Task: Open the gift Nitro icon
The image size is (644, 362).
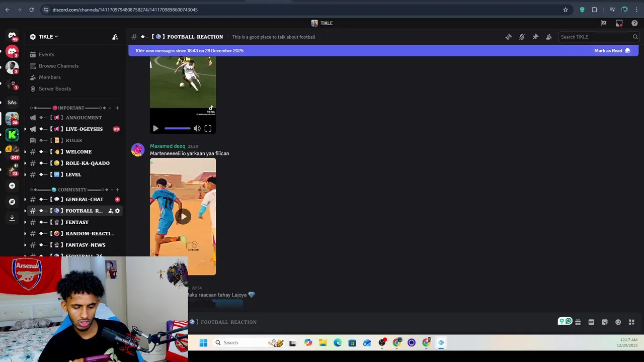Action: 578,322
